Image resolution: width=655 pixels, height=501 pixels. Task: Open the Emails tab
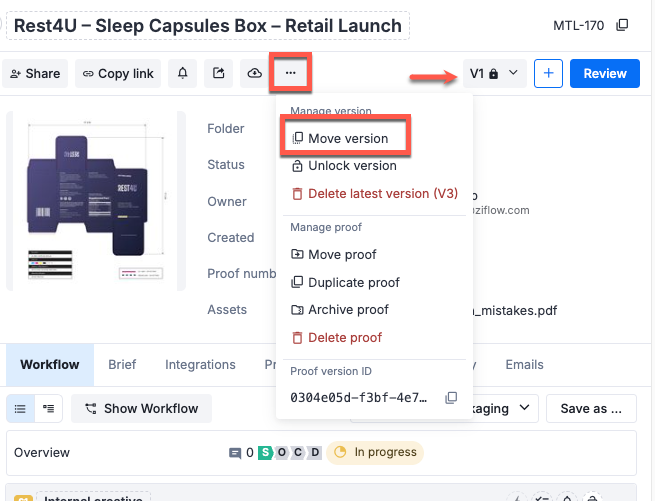524,364
